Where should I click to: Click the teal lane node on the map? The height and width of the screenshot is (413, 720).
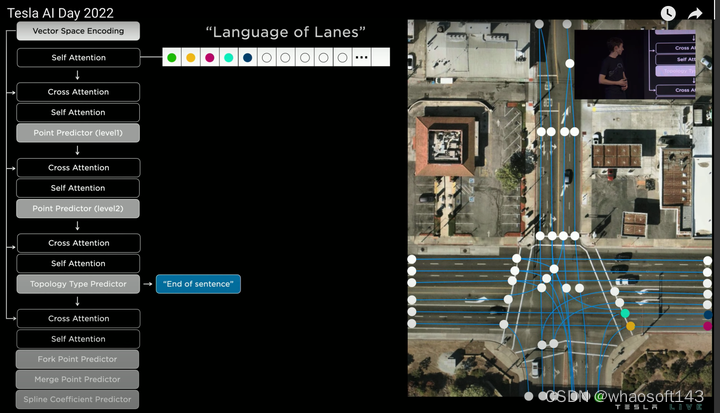625,313
